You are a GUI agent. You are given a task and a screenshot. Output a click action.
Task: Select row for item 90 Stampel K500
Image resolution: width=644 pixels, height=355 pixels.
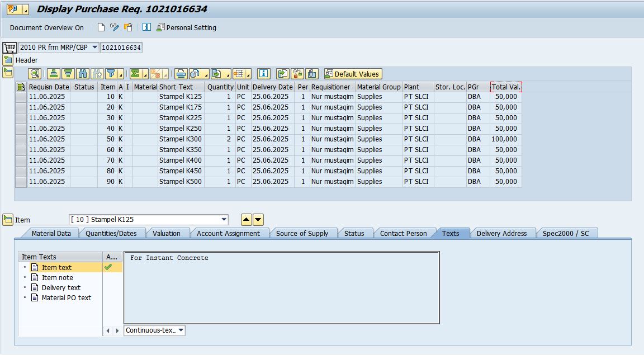pos(21,182)
